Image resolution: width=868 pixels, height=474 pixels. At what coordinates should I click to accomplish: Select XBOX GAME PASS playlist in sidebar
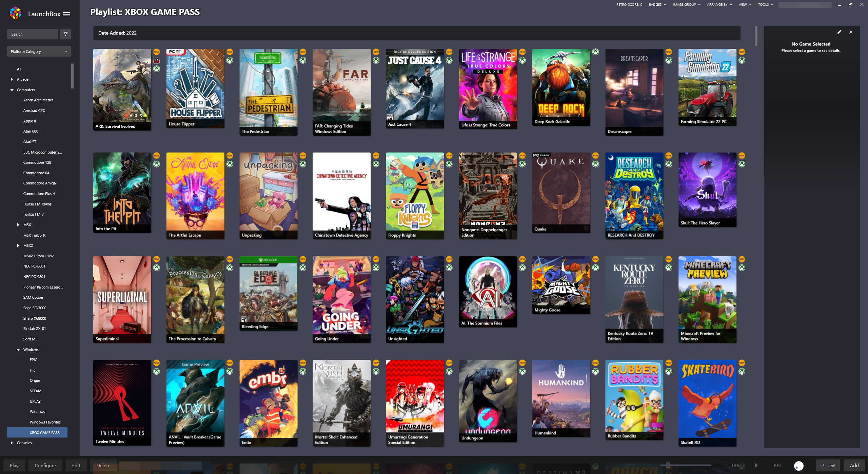coord(37,433)
